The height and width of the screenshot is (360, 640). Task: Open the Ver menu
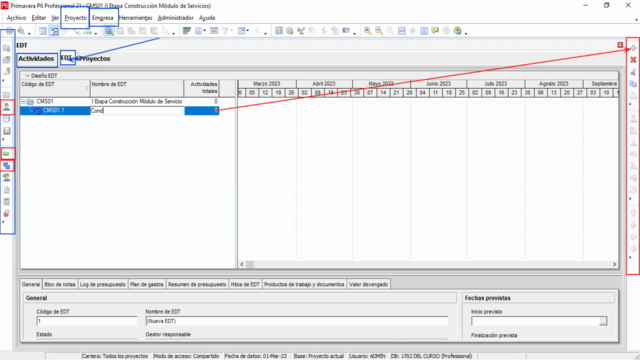tap(55, 18)
